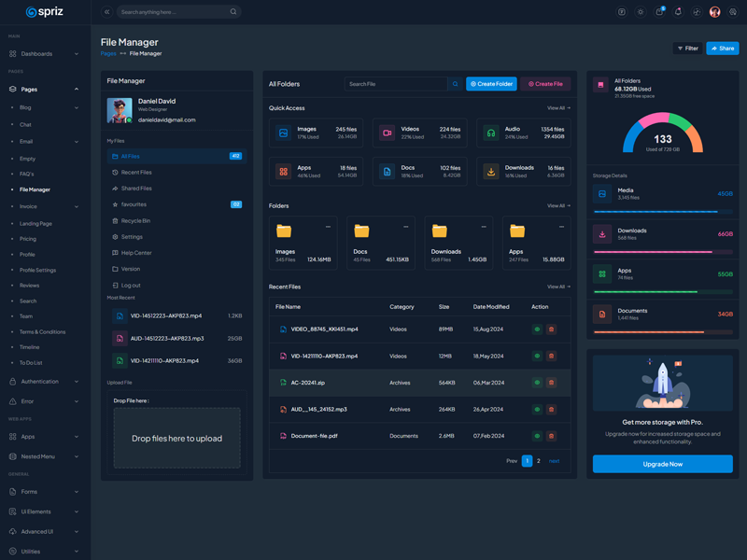This screenshot has width=747, height=560.
Task: Click the Upgrade Now button
Action: click(662, 464)
